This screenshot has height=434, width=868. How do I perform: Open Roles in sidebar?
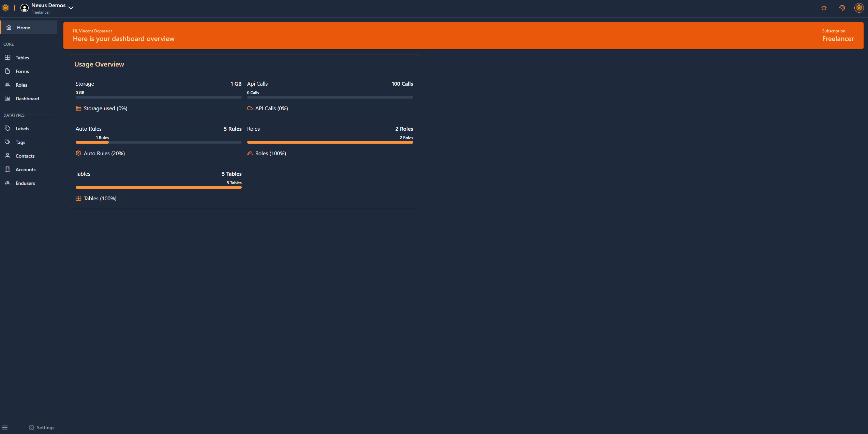pos(21,85)
